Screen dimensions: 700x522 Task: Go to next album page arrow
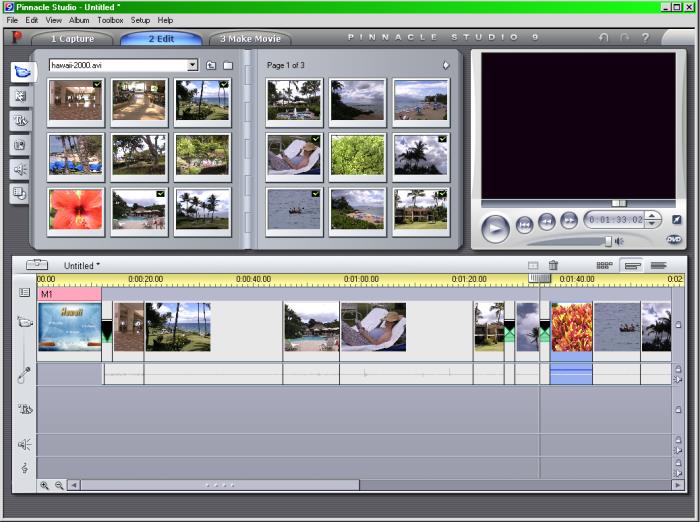click(446, 65)
